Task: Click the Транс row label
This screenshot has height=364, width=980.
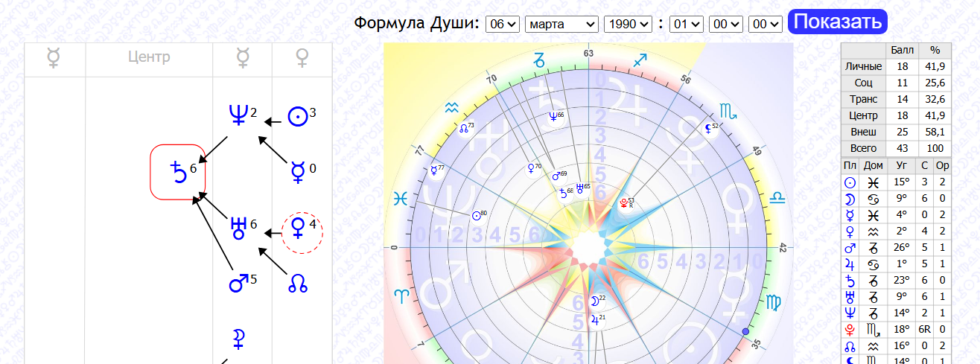Action: pyautogui.click(x=863, y=99)
